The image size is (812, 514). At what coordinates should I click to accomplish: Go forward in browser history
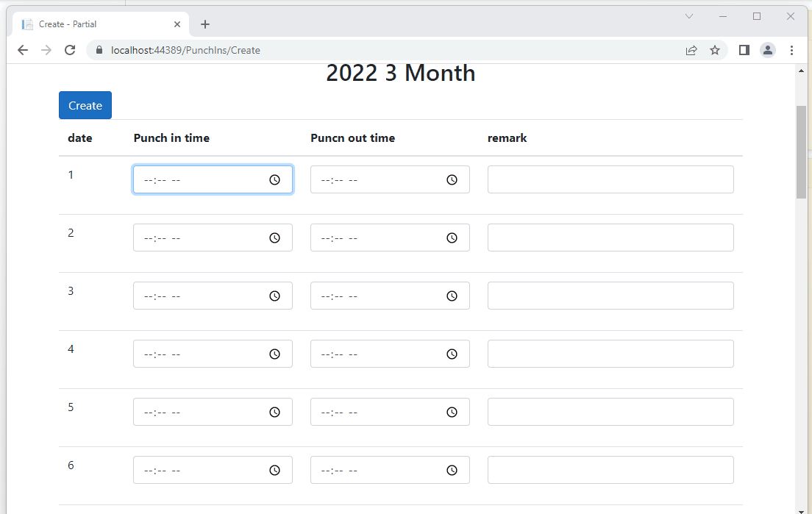[46, 50]
